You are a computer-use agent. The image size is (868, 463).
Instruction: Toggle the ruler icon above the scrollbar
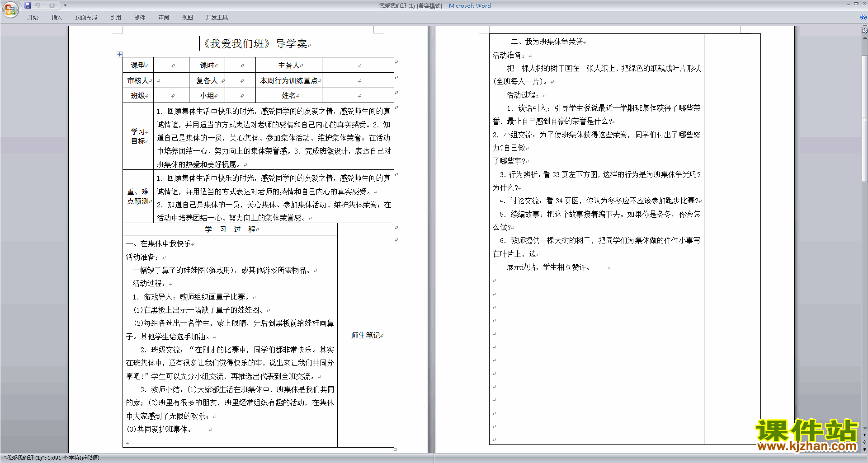(x=865, y=31)
